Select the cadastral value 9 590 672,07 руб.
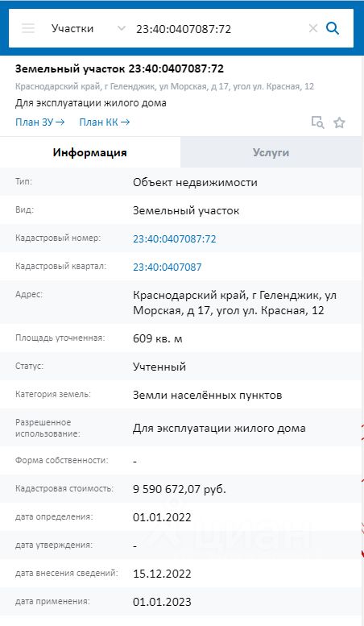This screenshot has height=626, width=364. (180, 489)
